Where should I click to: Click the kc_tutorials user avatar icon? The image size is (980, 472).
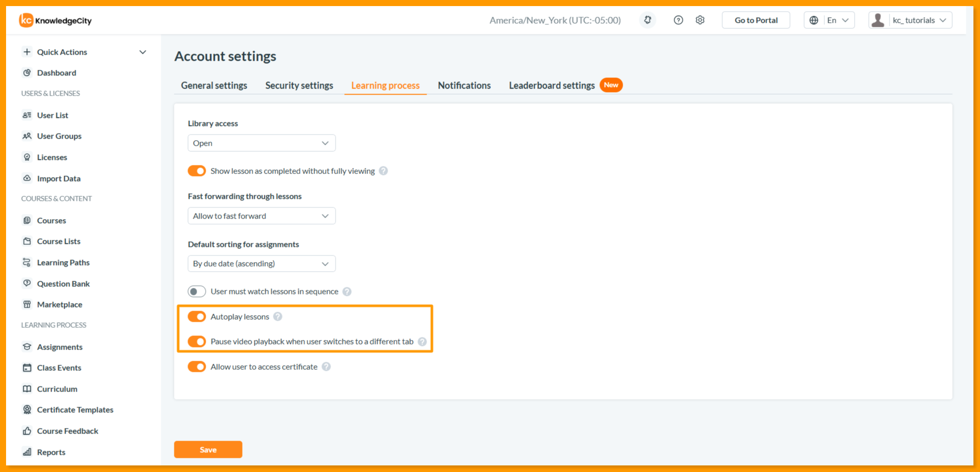[878, 20]
